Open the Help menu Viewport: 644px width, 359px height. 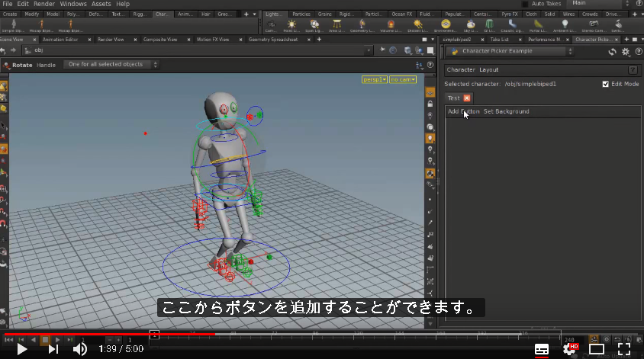[x=123, y=4]
